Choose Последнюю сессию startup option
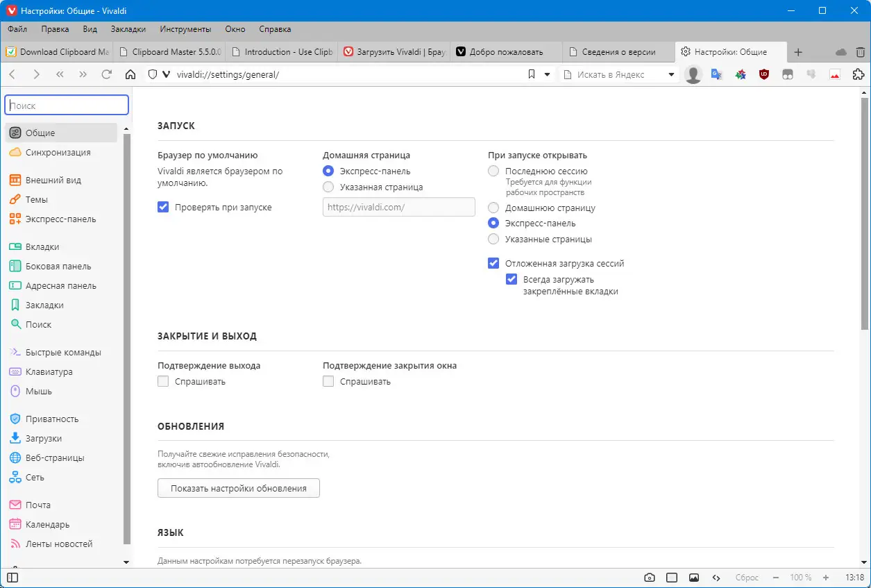871x588 pixels. tap(493, 171)
